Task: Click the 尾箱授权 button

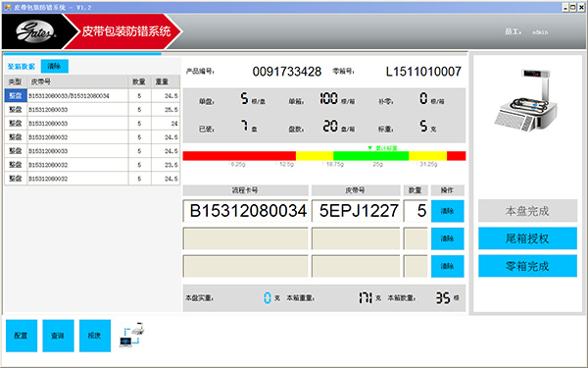Action: (x=527, y=238)
